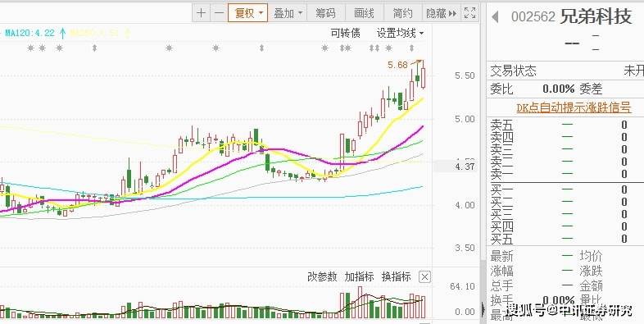Toggle fullscreen chart expand icon
644x324 pixels.
469,13
